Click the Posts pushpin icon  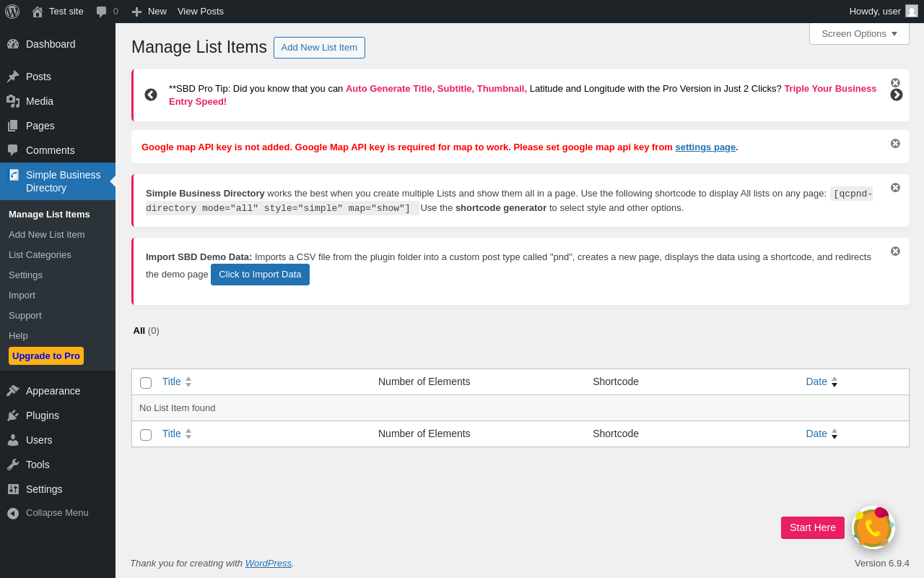pos(13,77)
